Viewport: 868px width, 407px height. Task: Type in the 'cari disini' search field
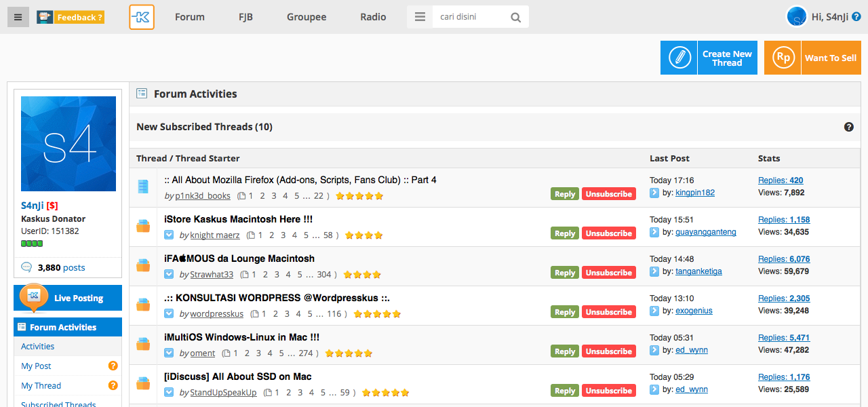click(x=469, y=17)
